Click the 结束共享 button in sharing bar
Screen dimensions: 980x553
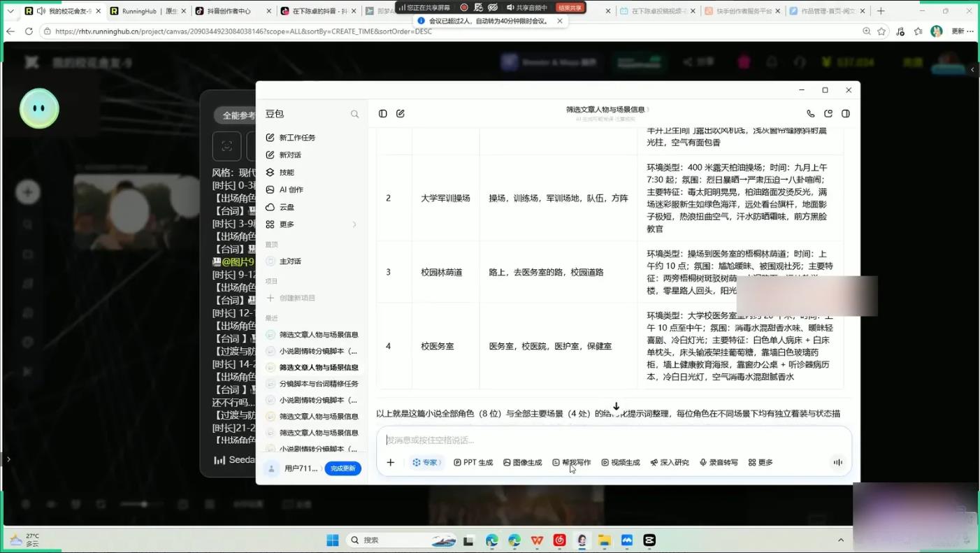point(570,8)
